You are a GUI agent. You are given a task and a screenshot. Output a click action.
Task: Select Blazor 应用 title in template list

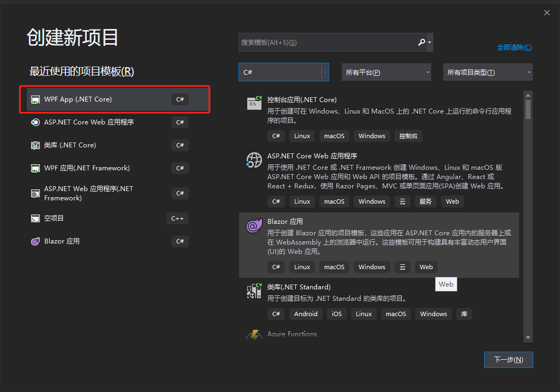pos(285,222)
